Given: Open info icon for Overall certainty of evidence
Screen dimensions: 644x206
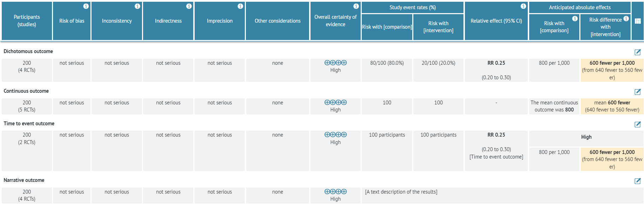Looking at the screenshot, I should 356,6.
